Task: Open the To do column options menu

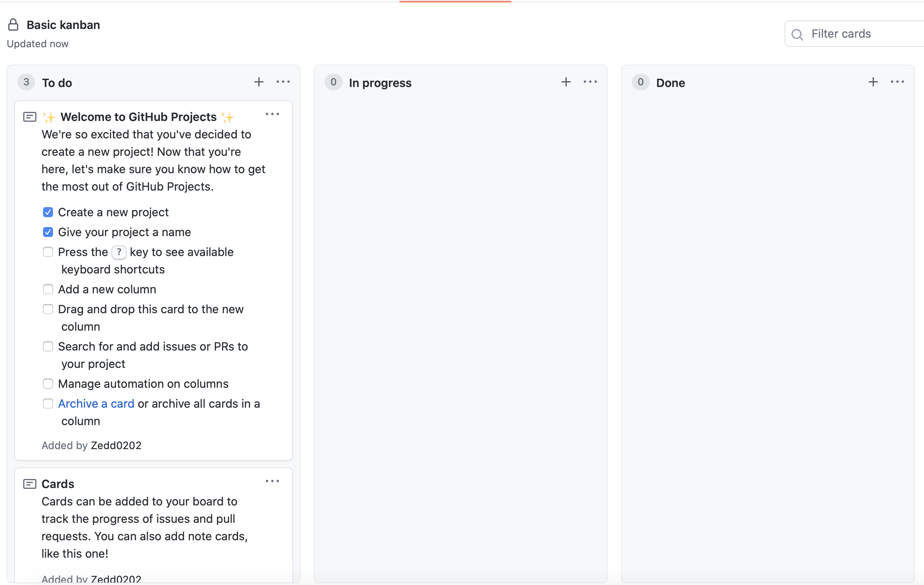Action: pos(283,82)
